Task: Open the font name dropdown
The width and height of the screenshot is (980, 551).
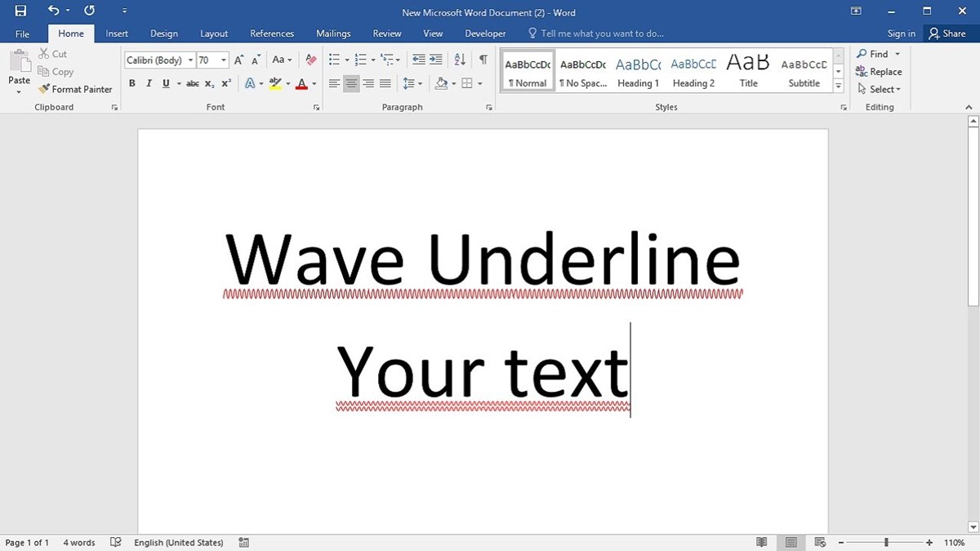Action: pos(190,60)
